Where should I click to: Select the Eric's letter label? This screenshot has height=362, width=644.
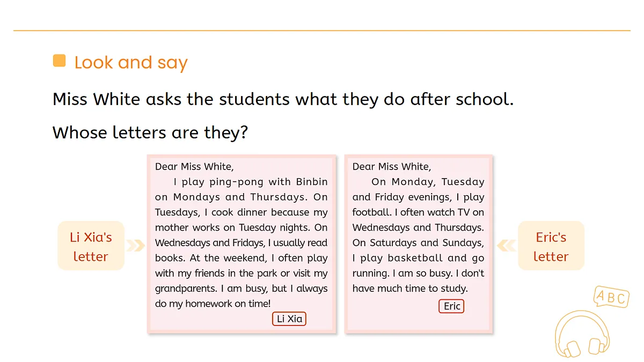[551, 246]
